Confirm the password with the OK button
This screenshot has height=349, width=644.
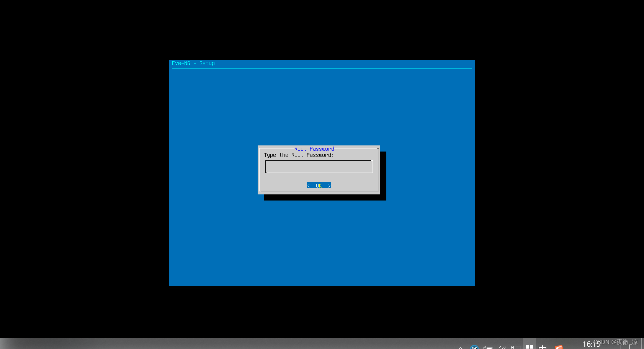point(319,186)
